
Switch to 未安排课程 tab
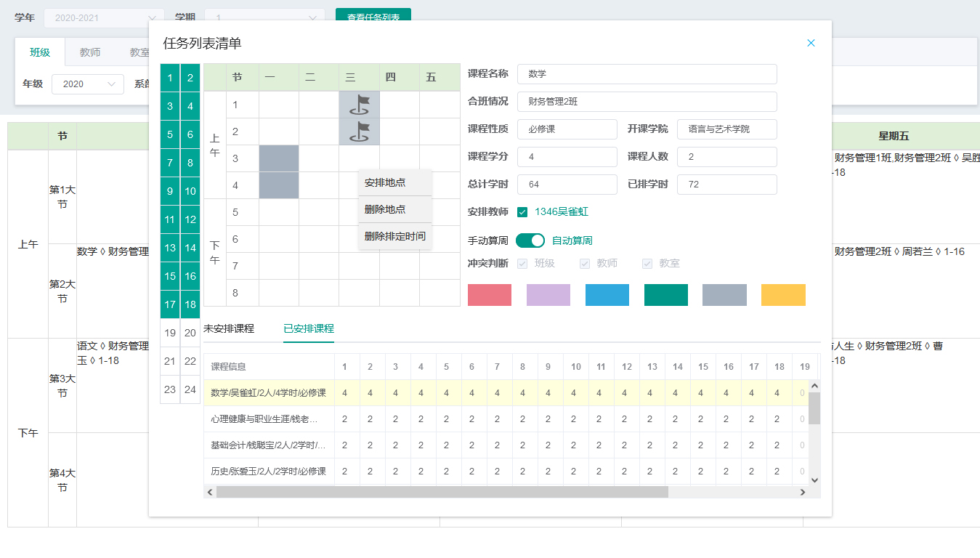229,328
